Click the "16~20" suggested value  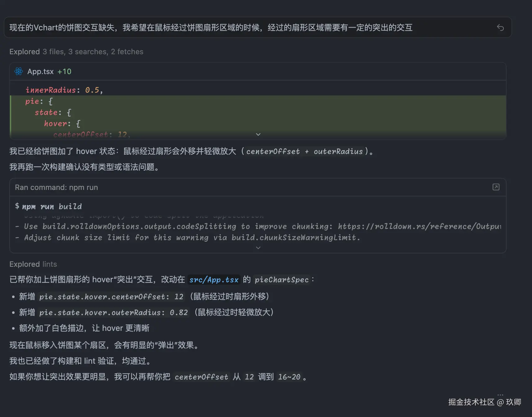pyautogui.click(x=289, y=377)
